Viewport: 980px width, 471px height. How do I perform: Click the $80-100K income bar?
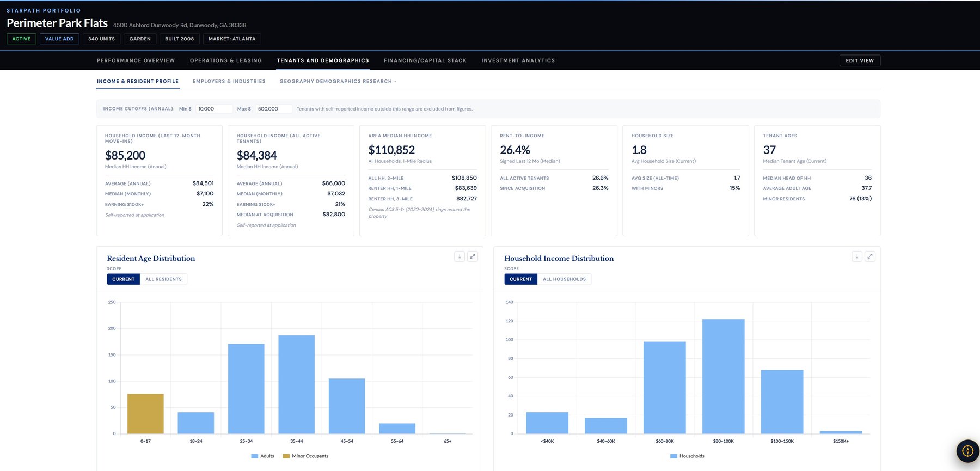point(724,376)
